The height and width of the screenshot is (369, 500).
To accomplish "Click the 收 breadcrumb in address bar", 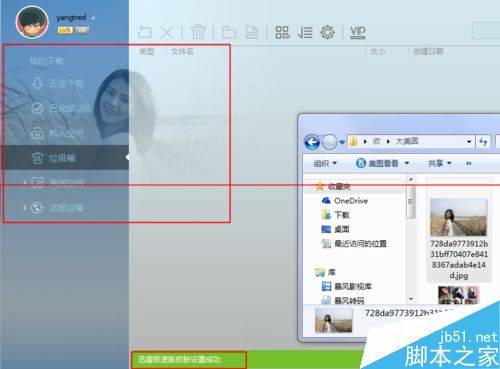I will [377, 141].
